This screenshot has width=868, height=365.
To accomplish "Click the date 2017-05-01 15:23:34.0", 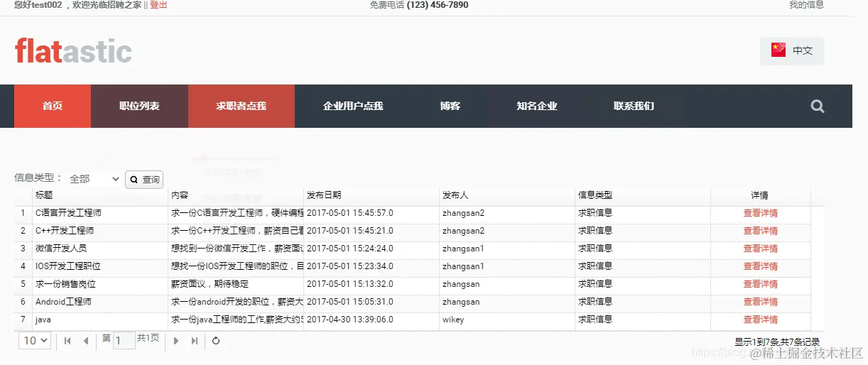I will [x=350, y=266].
